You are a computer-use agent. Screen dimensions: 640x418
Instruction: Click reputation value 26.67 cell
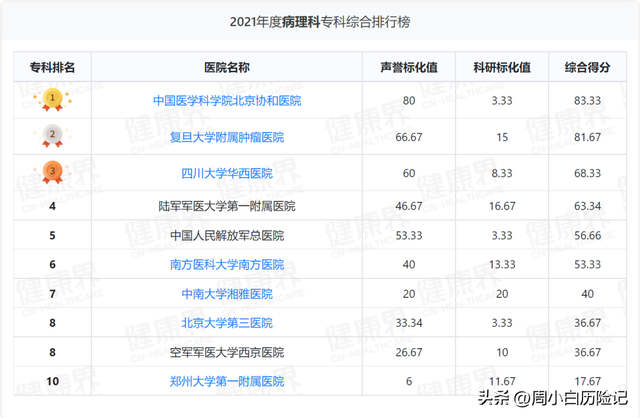pyautogui.click(x=409, y=352)
